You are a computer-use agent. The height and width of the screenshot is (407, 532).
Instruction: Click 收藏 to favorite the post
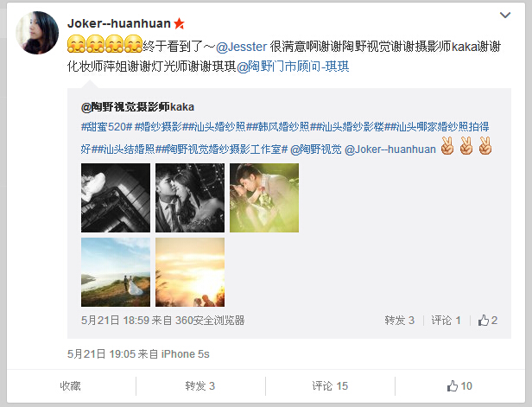click(70, 386)
